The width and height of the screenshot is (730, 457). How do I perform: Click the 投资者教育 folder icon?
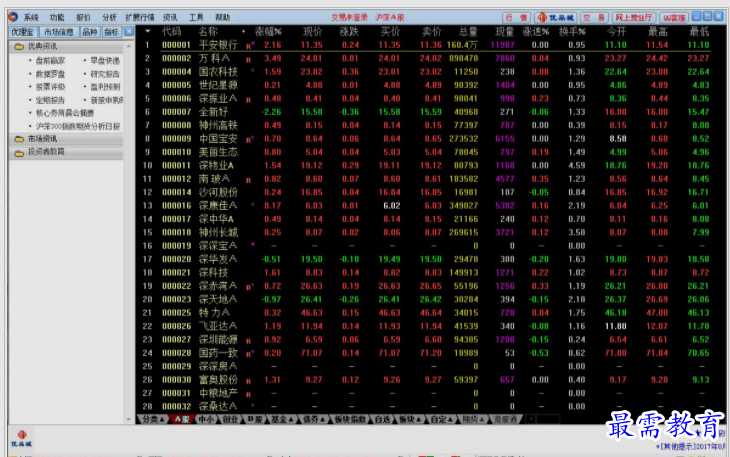point(18,152)
